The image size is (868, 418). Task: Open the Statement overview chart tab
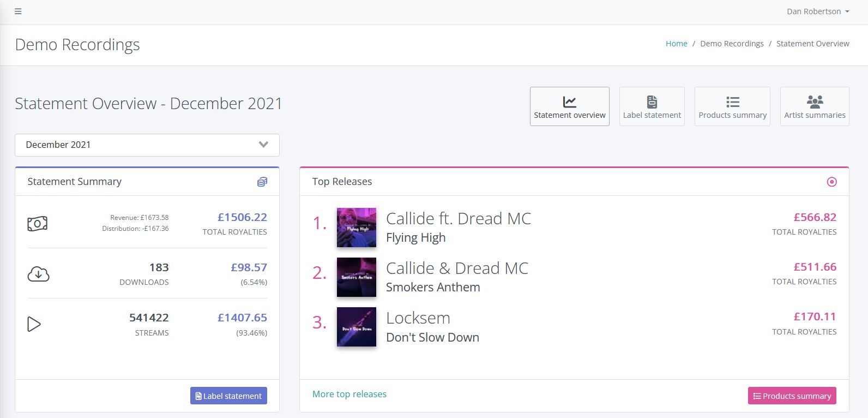(570, 106)
